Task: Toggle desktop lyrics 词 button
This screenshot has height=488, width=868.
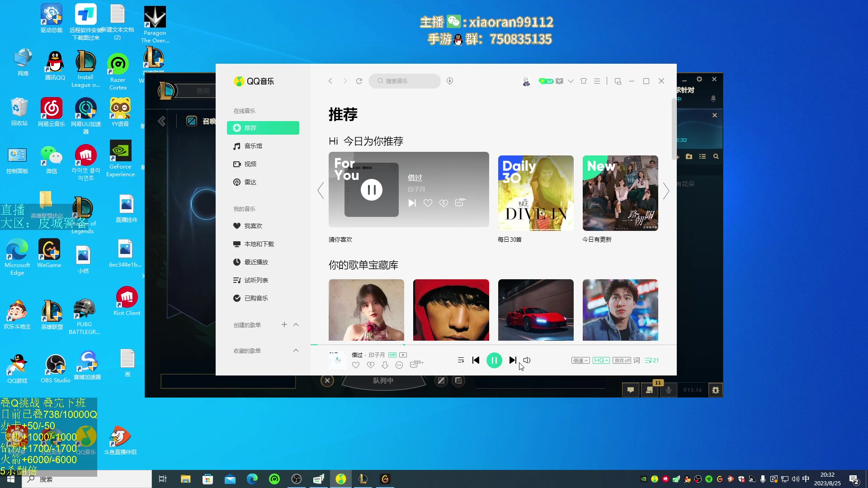Action: 637,361
